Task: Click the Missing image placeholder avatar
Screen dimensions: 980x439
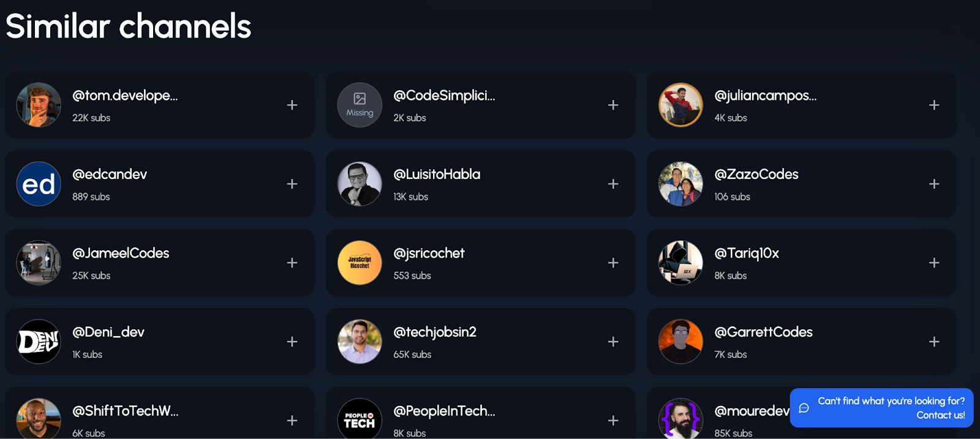Action: pos(360,105)
